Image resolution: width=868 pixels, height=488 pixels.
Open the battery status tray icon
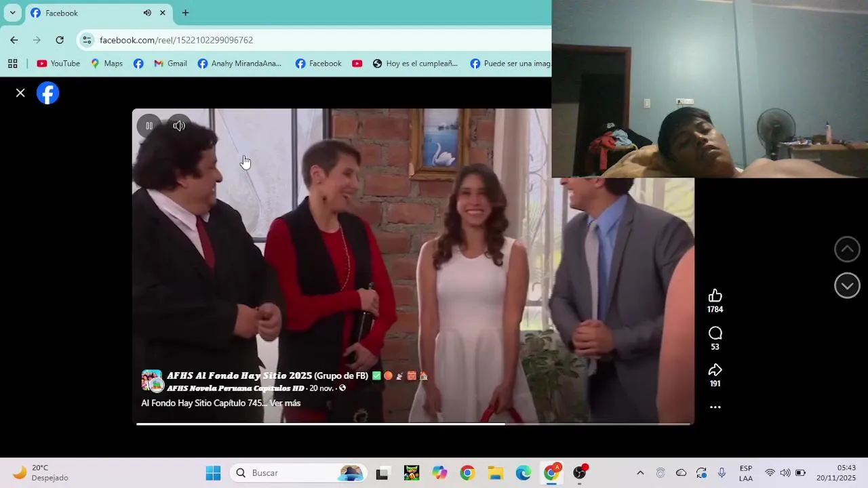click(800, 472)
